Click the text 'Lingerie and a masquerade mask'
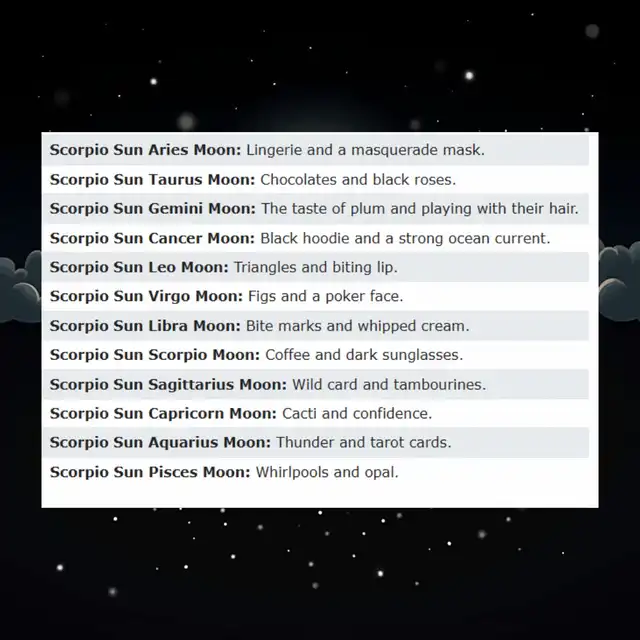This screenshot has width=640, height=640. tap(365, 150)
